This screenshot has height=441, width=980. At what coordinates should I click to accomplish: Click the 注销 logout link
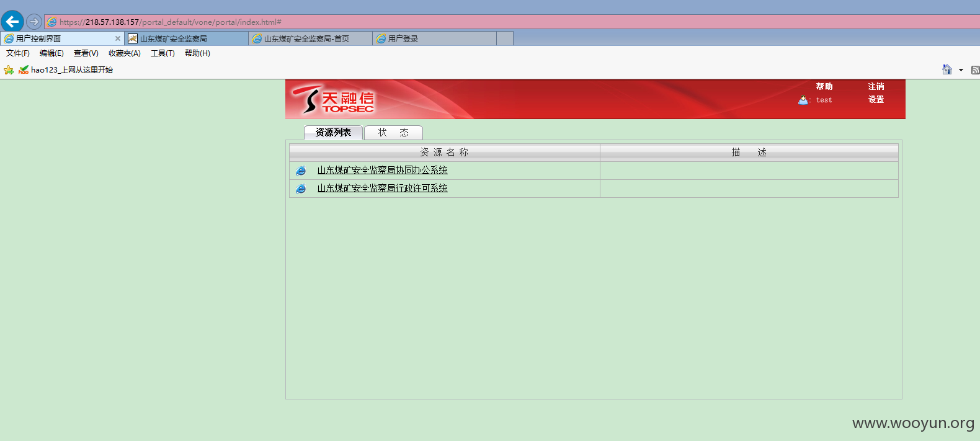(x=876, y=86)
